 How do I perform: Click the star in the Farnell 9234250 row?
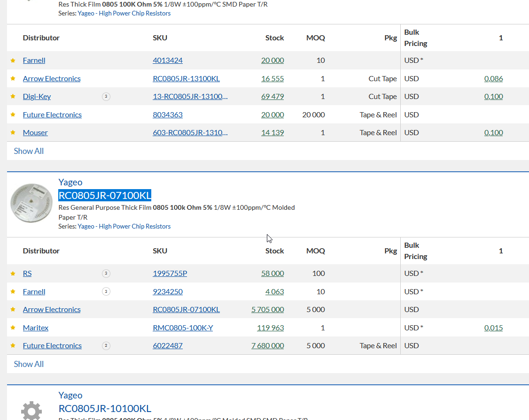pyautogui.click(x=13, y=292)
